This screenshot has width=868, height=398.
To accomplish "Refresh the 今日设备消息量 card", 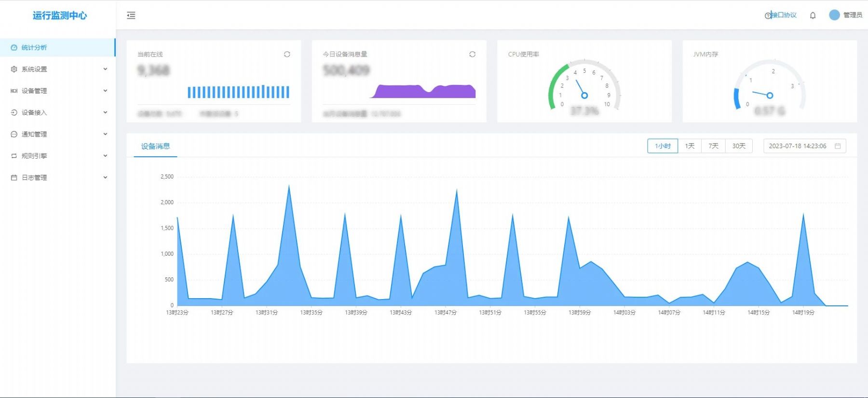I will (x=472, y=55).
